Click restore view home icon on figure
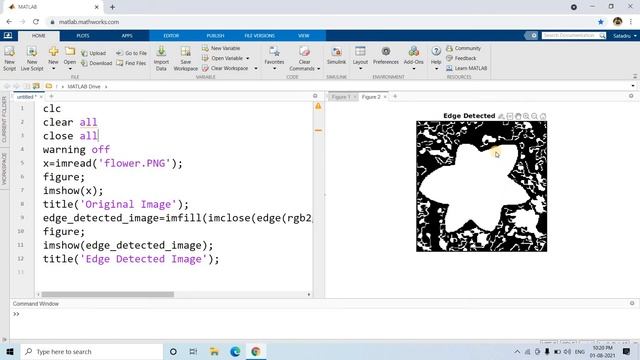This screenshot has width=640, height=360. pyautogui.click(x=543, y=116)
